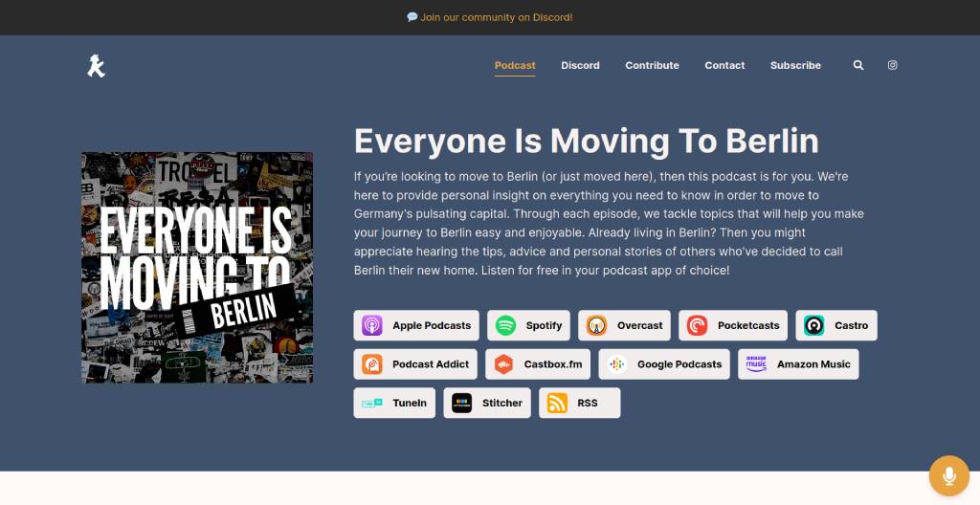
Task: Open the Amazon Music badge
Action: (798, 364)
